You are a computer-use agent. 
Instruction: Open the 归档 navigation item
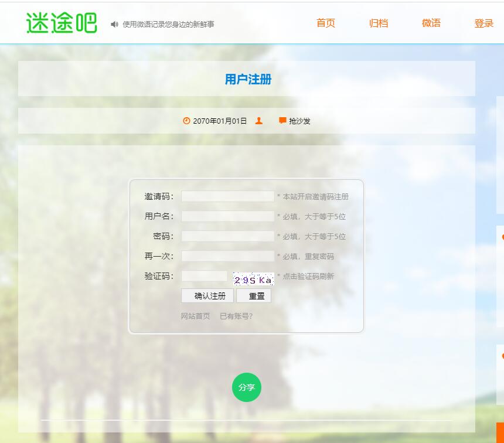pyautogui.click(x=379, y=23)
